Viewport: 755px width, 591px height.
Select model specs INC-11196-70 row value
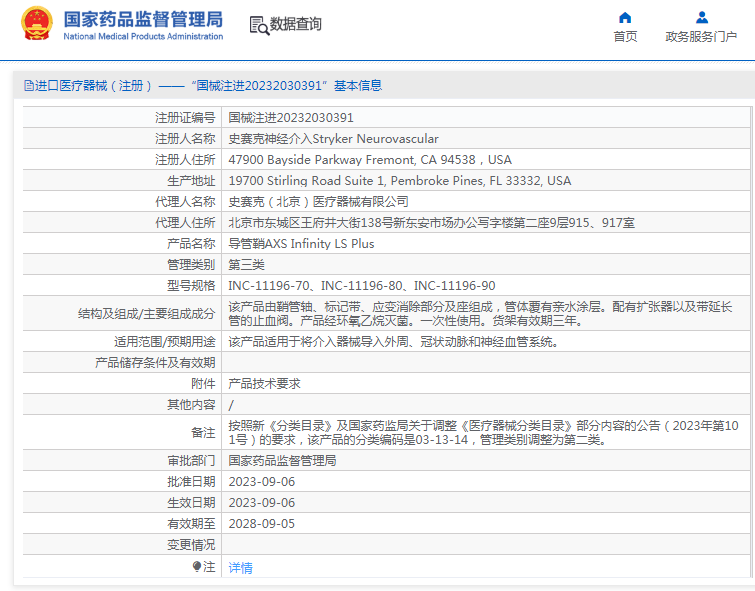pos(362,286)
